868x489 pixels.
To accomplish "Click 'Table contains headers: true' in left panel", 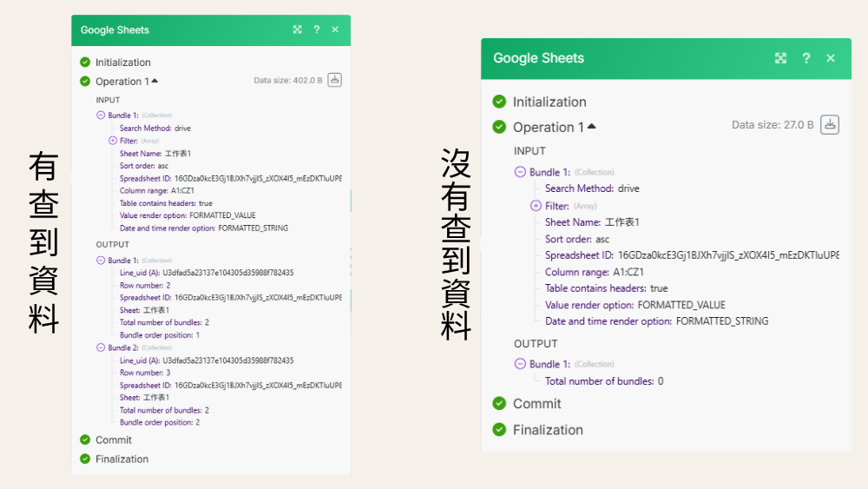I will point(166,203).
